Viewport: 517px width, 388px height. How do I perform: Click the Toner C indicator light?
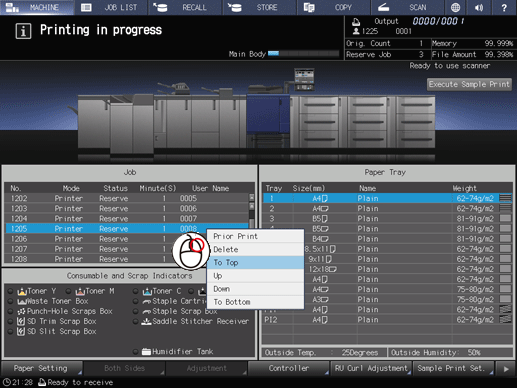point(135,291)
